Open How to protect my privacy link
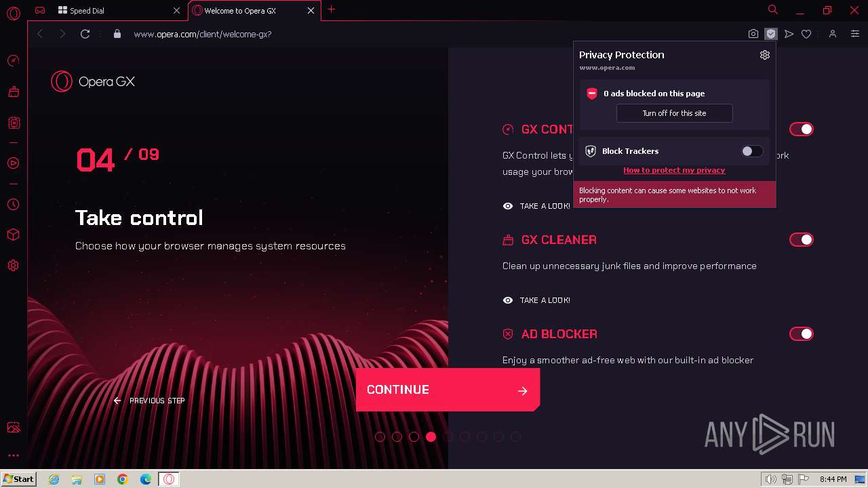868x488 pixels. tap(674, 170)
